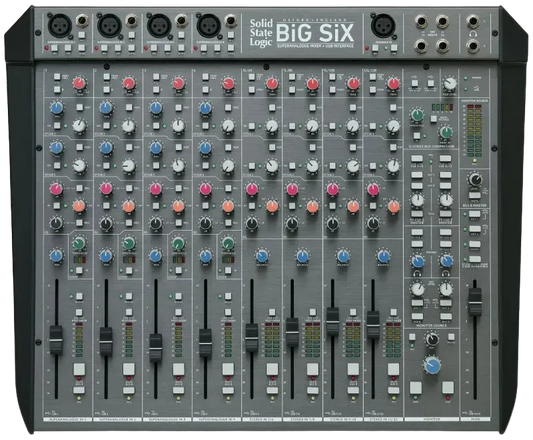Click small black knob above blue monitor knob

point(432,339)
